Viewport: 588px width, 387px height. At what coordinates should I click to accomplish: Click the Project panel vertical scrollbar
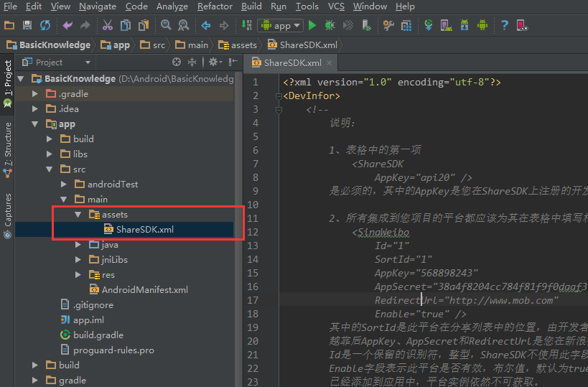coord(238,229)
